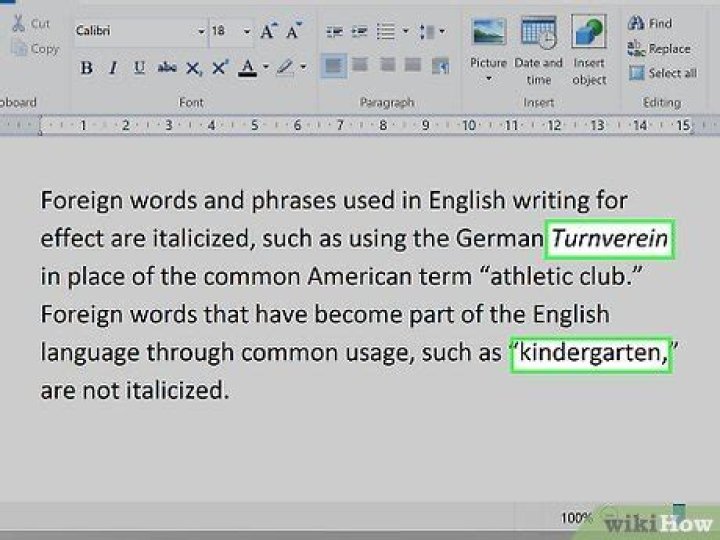Screen dimensions: 720x540
Task: Apply text highlight color
Action: tap(285, 68)
